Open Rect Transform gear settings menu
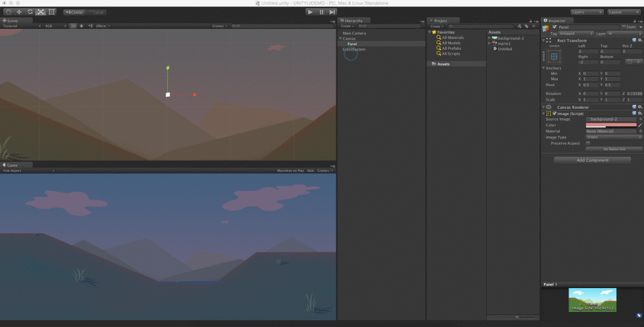This screenshot has height=327, width=644. click(640, 40)
